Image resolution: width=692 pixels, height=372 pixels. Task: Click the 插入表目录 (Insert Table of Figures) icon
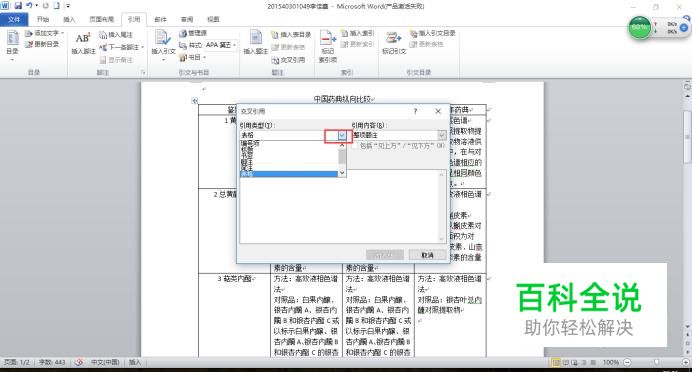coord(275,35)
